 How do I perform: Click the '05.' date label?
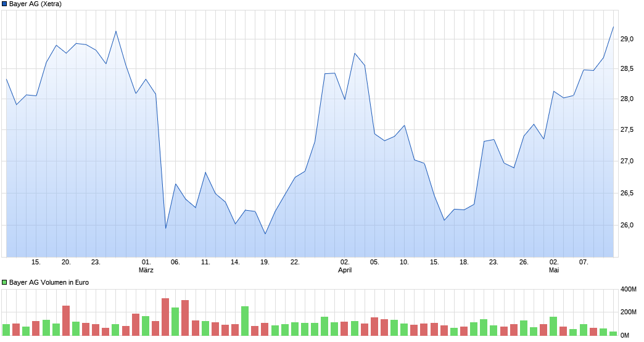374,262
